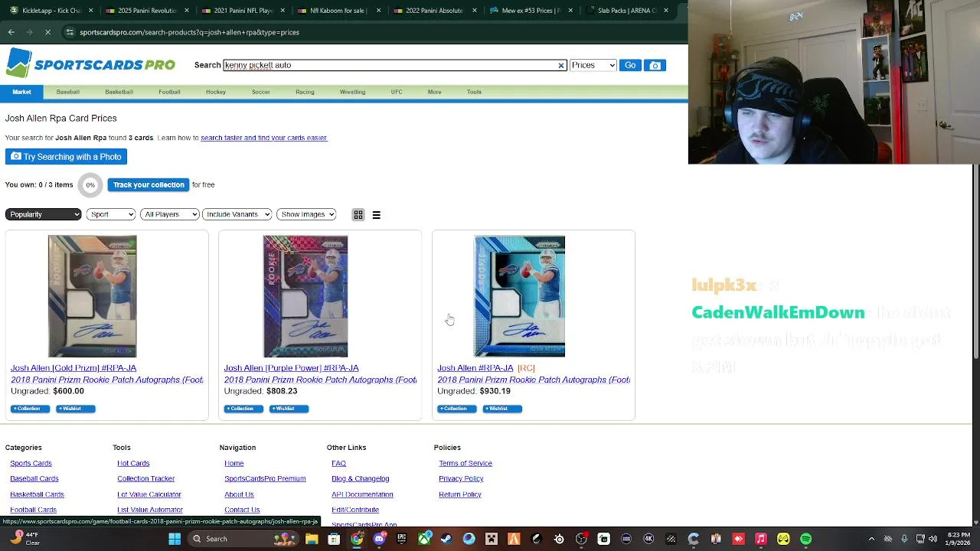Click the blue Josh Allen RC card thumbnail
Screen dimensions: 980x551
[x=519, y=296]
